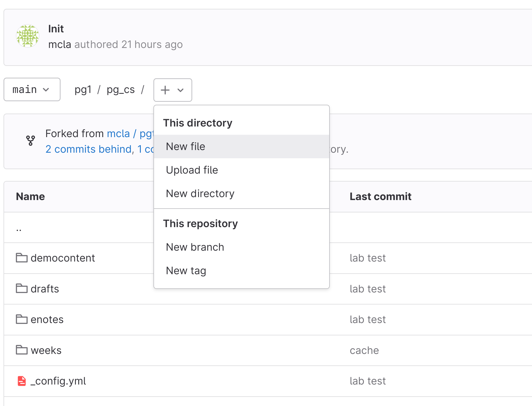Open the main branch dropdown
The image size is (532, 406).
(x=32, y=89)
